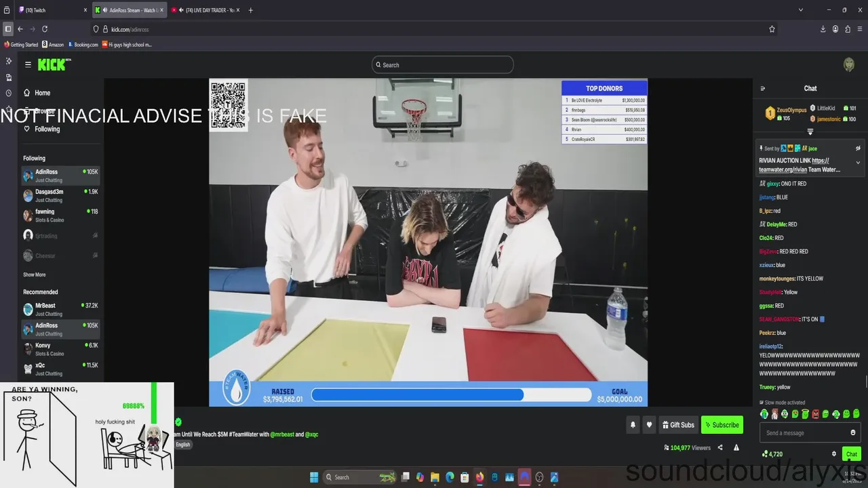Viewport: 868px width, 488px height.
Task: Click ZeusOlympus in chat leaderboard
Action: tap(791, 110)
